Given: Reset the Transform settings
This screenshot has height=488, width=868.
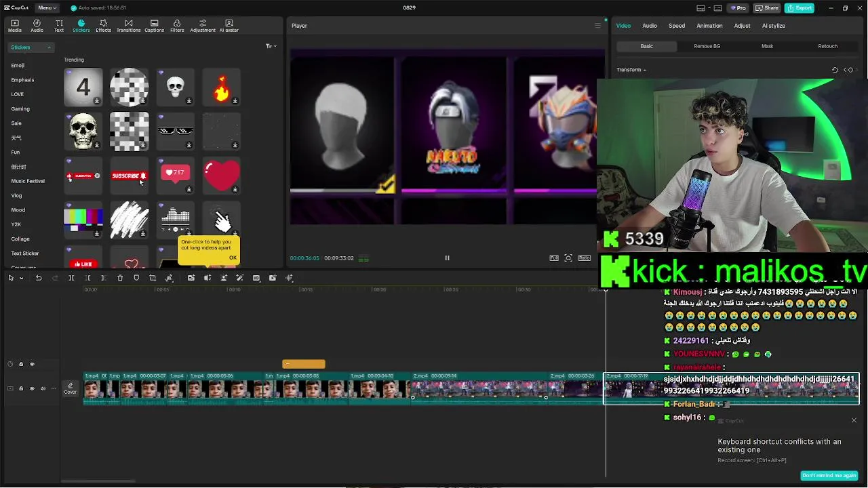Looking at the screenshot, I should point(835,70).
